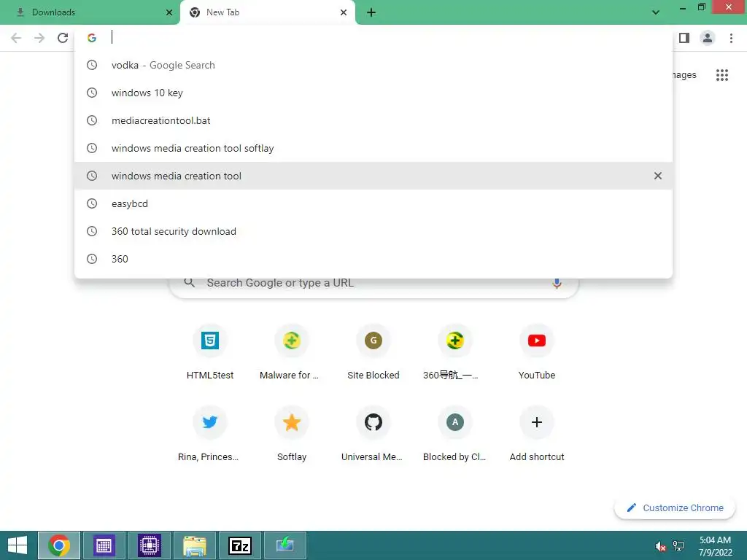
Task: Remove the 'windows media creation tool' suggestion
Action: pos(658,176)
